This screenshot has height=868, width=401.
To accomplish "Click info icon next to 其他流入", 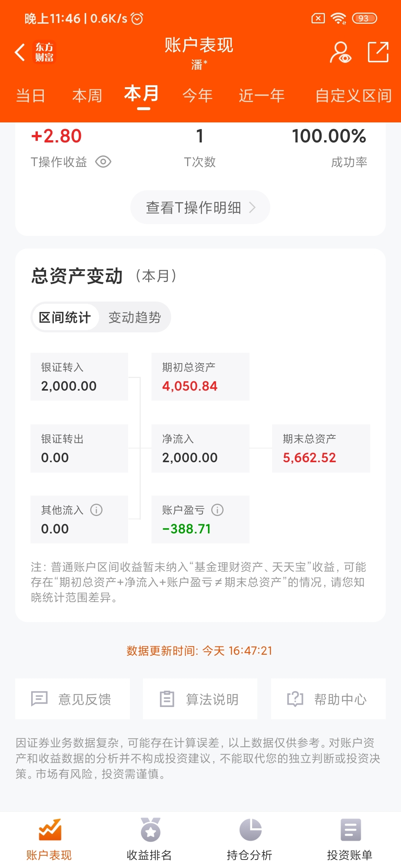I will point(97,510).
